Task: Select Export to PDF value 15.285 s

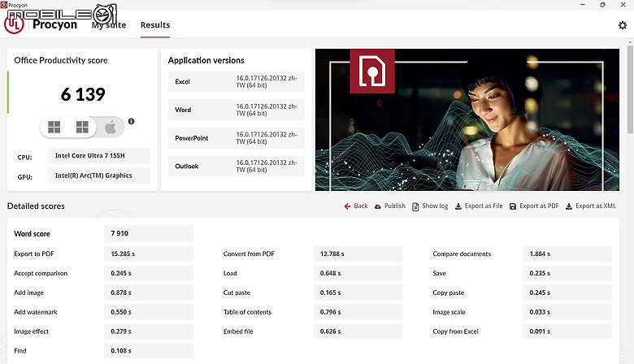Action: (149, 253)
